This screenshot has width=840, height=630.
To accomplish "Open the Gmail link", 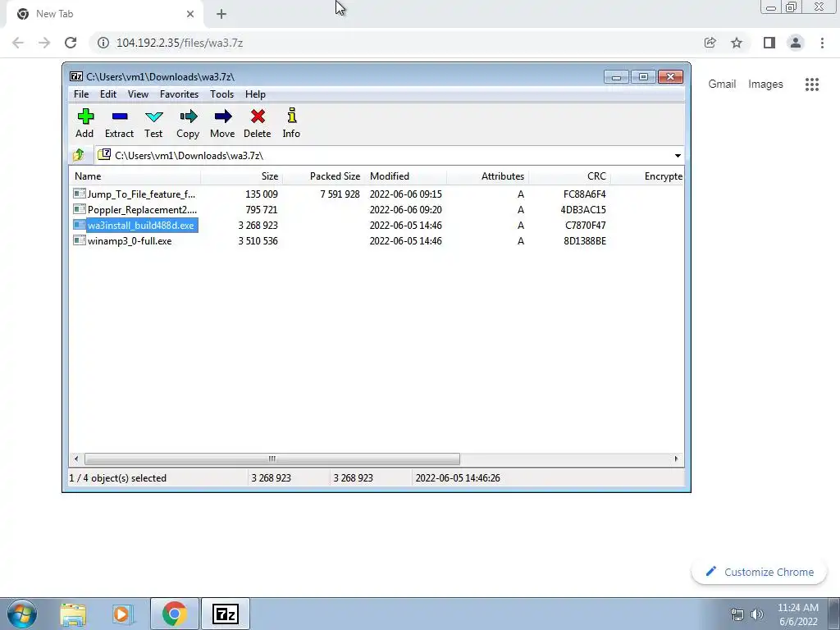I will 722,84.
